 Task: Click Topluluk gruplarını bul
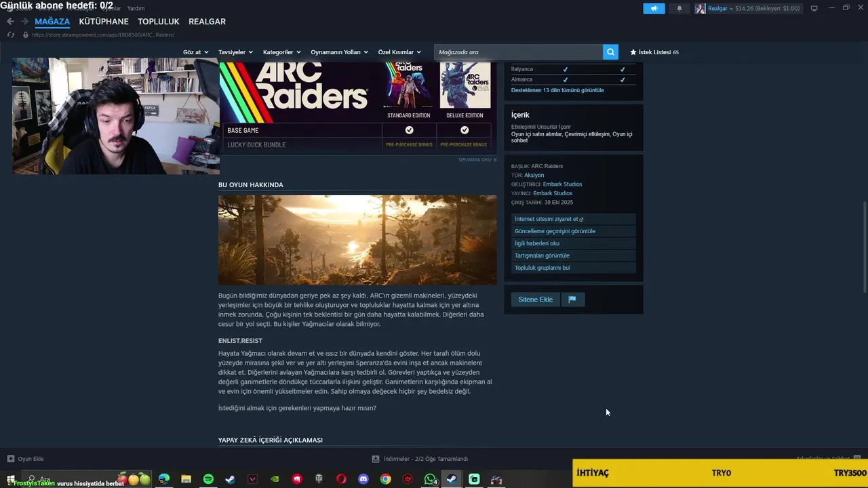click(x=574, y=268)
